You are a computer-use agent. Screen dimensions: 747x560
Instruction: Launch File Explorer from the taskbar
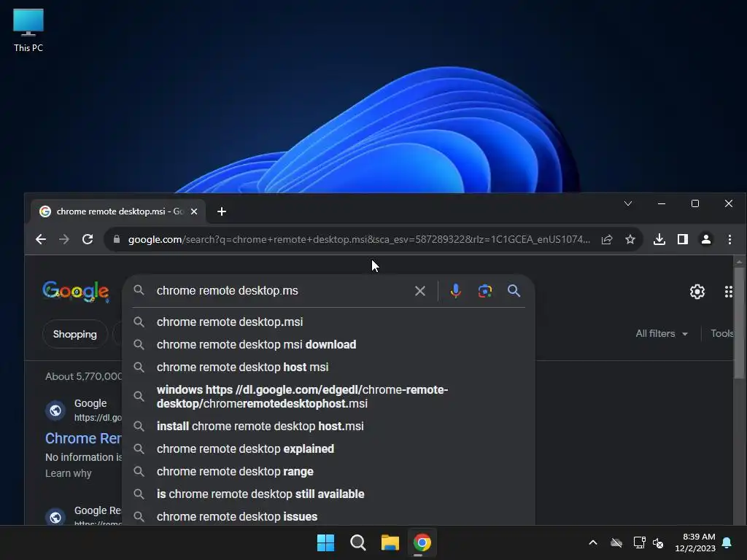390,542
